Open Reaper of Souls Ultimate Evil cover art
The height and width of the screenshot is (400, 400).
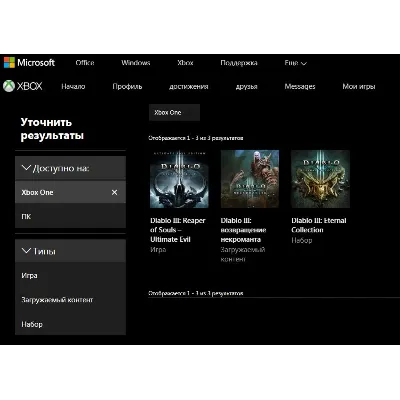tap(179, 179)
